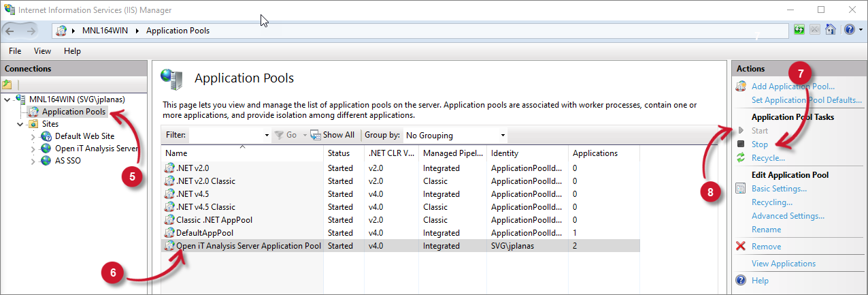Expand the AS SSO tree node
The height and width of the screenshot is (295, 868).
pyautogui.click(x=33, y=161)
